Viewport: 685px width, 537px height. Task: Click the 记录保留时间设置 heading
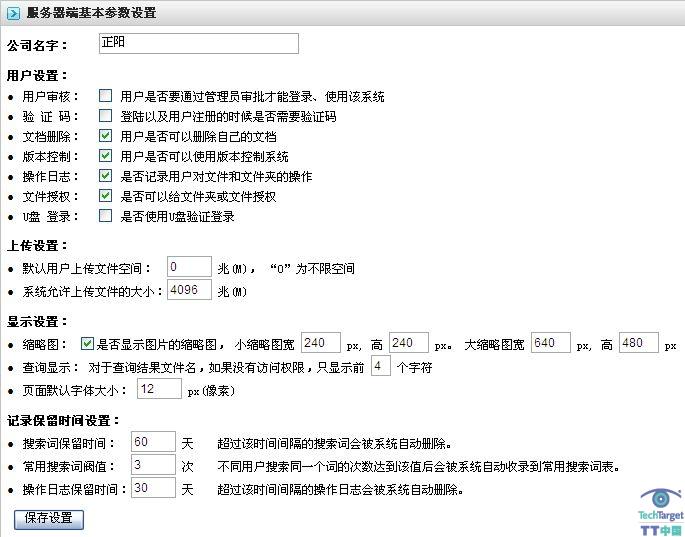pos(63,421)
